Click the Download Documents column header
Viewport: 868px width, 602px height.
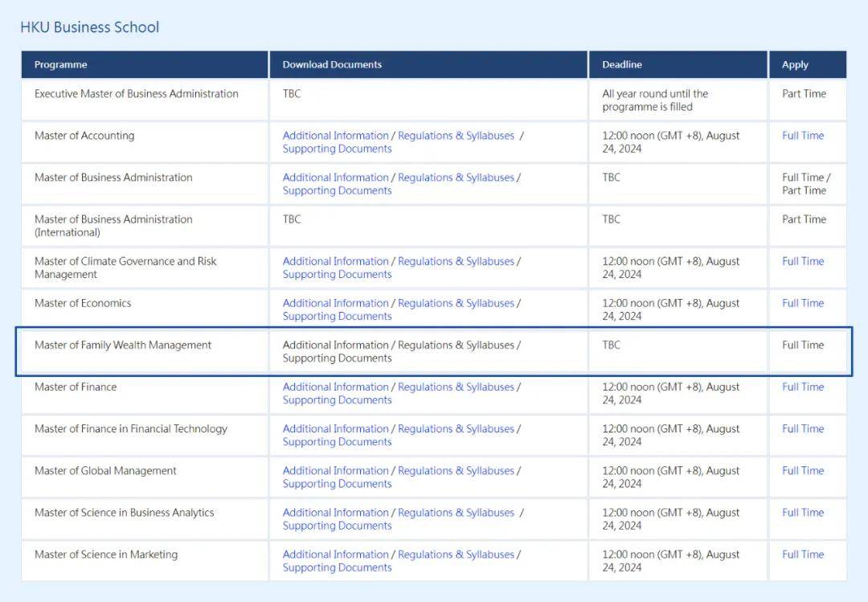428,65
